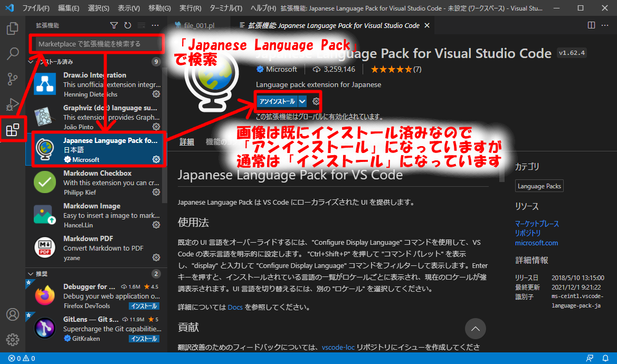
Task: Switch to the file_001.pl tab
Action: tap(200, 25)
